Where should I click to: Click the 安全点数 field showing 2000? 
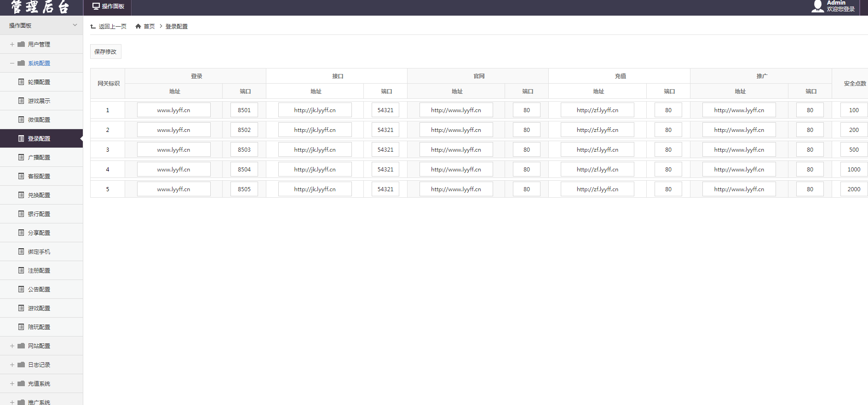(x=853, y=189)
